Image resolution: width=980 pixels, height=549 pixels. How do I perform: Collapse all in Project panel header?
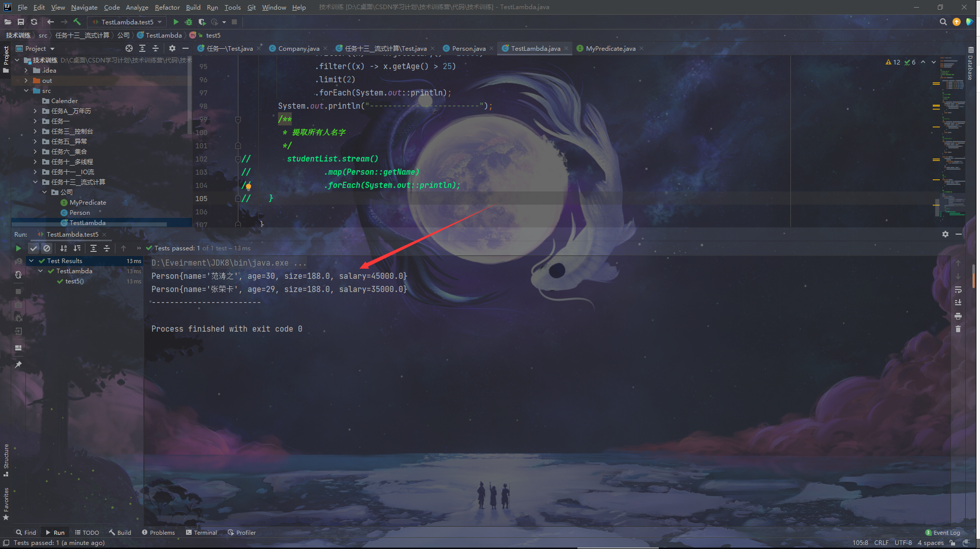156,48
